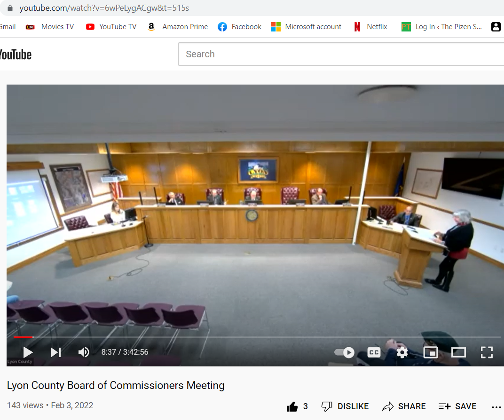The height and width of the screenshot is (420, 504).
Task: Turn on closed captions
Action: [374, 352]
